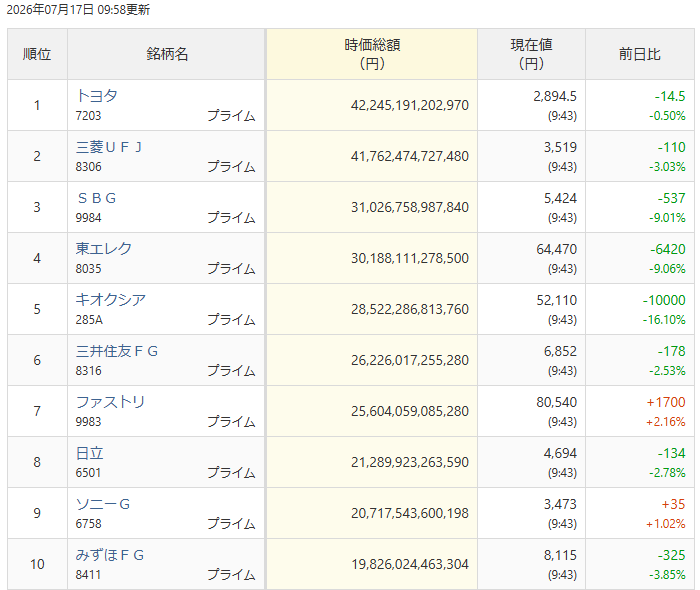Click プライム label in みずほFG row

231,574
